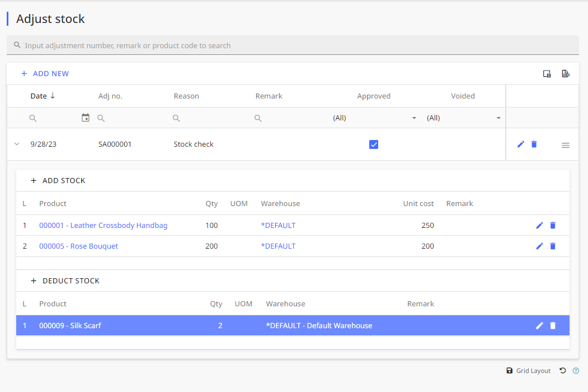Open the date filter calendar picker
This screenshot has height=392, width=588.
coord(86,118)
